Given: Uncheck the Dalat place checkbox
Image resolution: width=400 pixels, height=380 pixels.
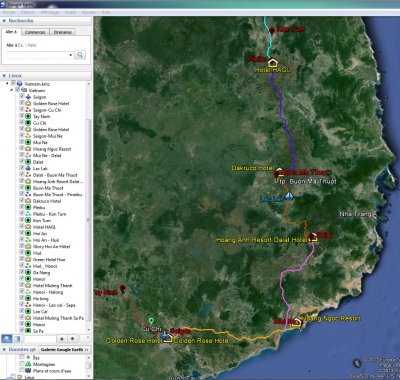Looking at the screenshot, I should point(22,162).
